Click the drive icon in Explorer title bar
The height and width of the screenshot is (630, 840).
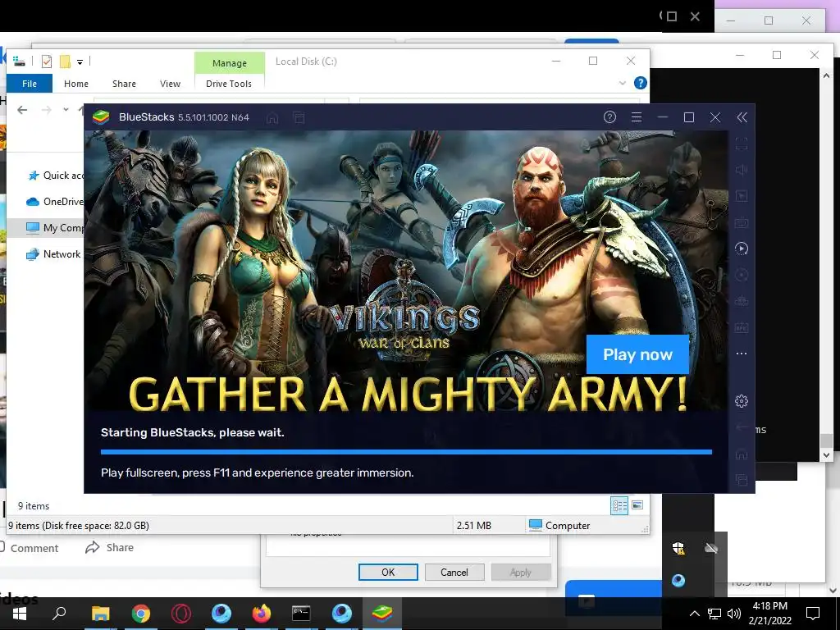tap(19, 61)
